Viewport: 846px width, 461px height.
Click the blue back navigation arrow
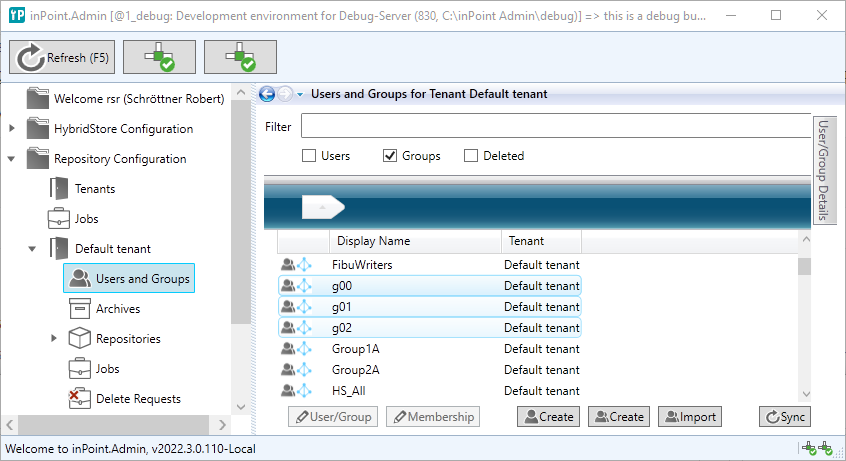(267, 94)
